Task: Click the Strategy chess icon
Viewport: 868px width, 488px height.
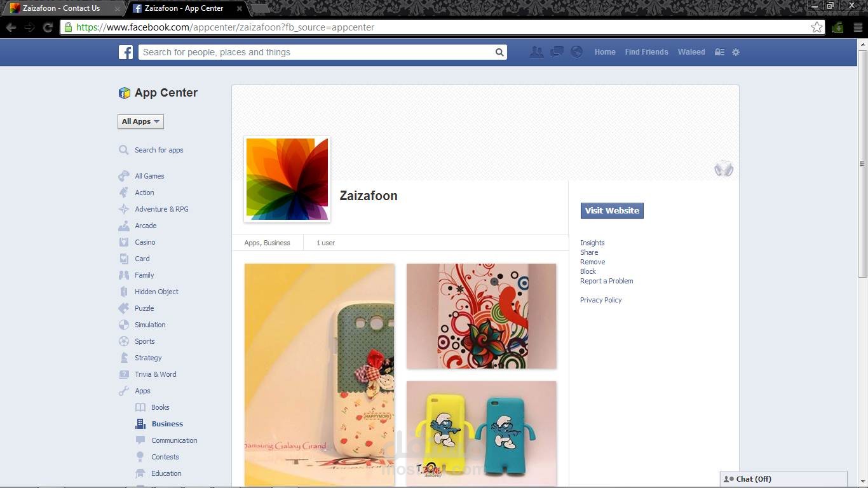Action: tap(124, 358)
